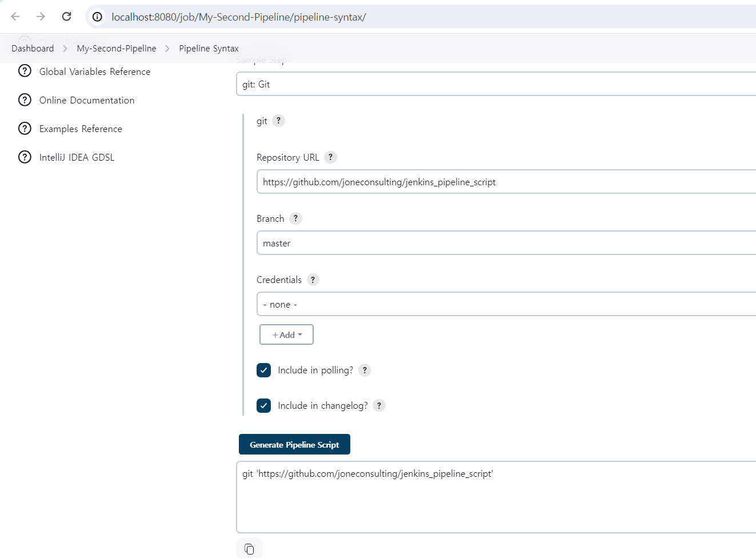Open help for Repository URL
Image resolution: width=756 pixels, height=558 pixels.
(x=330, y=157)
